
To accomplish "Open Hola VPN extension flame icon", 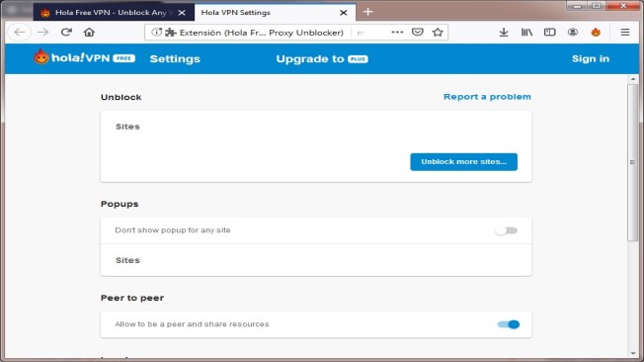I will pyautogui.click(x=596, y=32).
